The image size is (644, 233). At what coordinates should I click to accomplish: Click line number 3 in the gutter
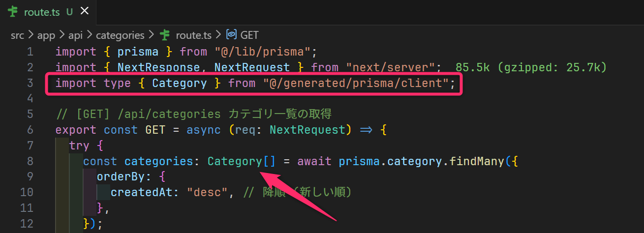30,83
